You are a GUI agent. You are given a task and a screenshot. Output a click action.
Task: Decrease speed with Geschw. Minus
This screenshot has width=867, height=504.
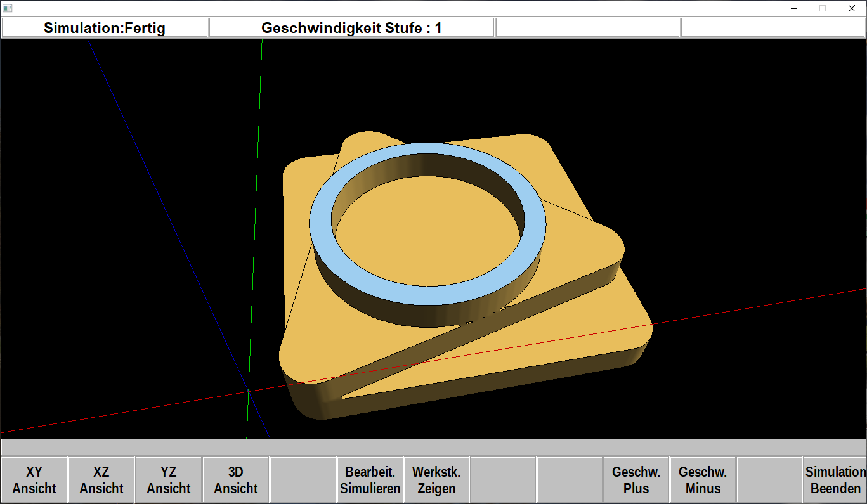click(703, 480)
